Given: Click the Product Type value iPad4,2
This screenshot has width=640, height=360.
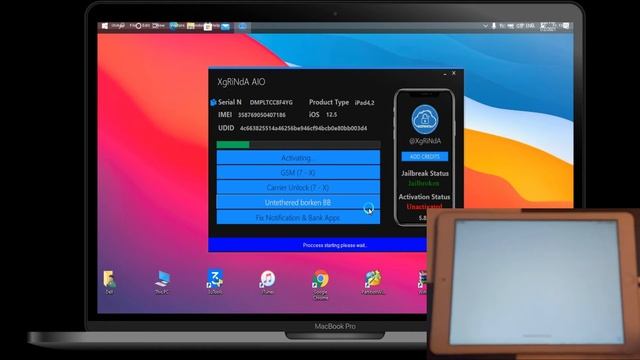Looking at the screenshot, I should (364, 103).
